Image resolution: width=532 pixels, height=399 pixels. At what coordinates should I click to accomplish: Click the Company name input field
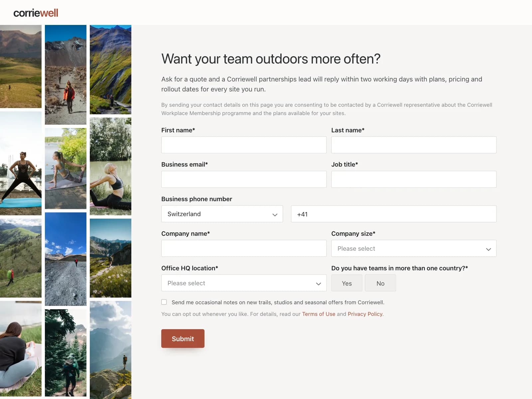click(244, 248)
